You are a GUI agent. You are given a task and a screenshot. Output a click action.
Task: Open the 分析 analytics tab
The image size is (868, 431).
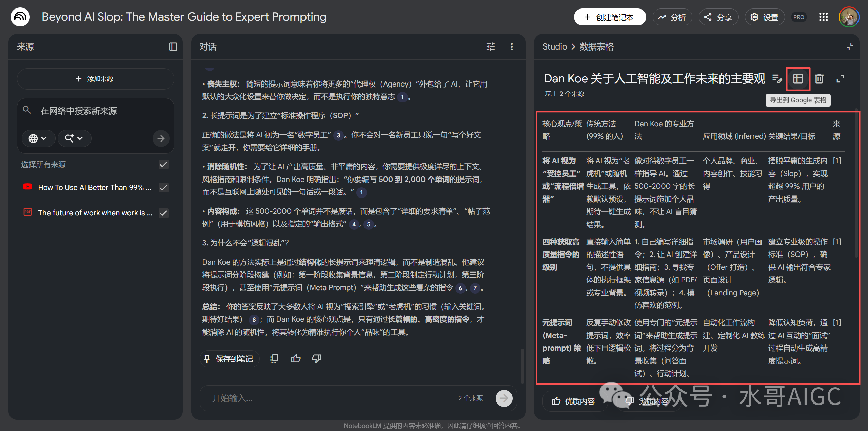click(672, 17)
